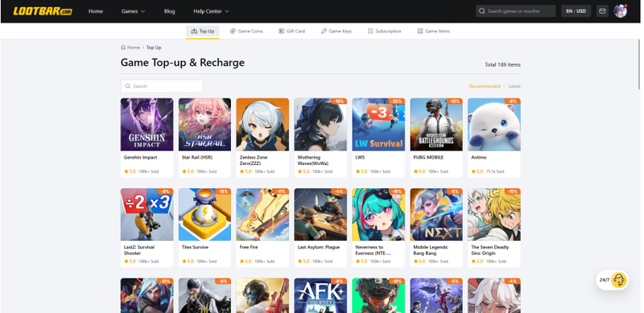Open the LW Survival game image
Screen dimensions: 644x313
tap(378, 125)
